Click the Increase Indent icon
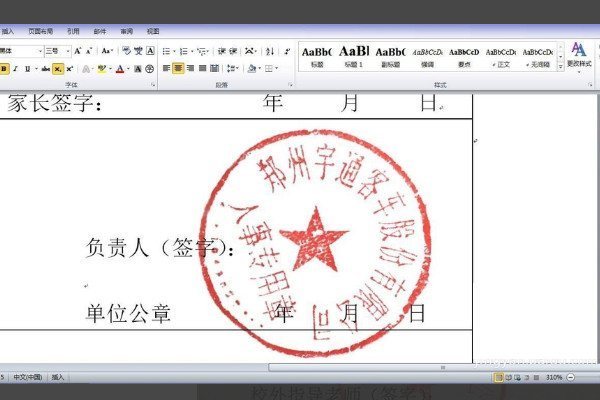This screenshot has width=600, height=400. 233,51
